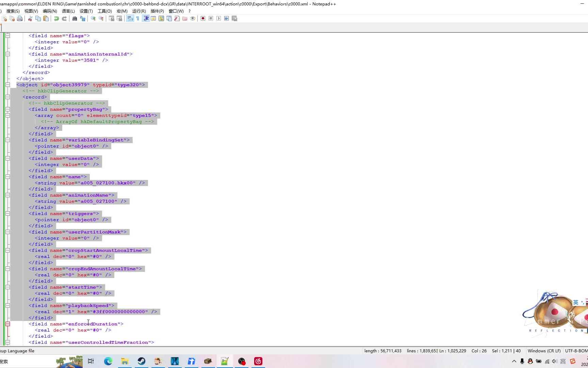Open the user-defined language dialog icon
Viewport: 588px width, 368px height.
pyautogui.click(x=153, y=18)
